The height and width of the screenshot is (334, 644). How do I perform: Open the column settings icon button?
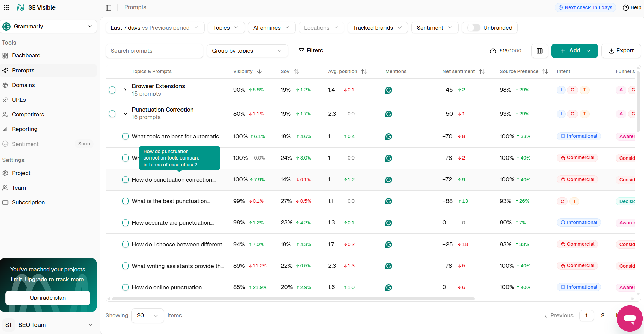tap(539, 51)
